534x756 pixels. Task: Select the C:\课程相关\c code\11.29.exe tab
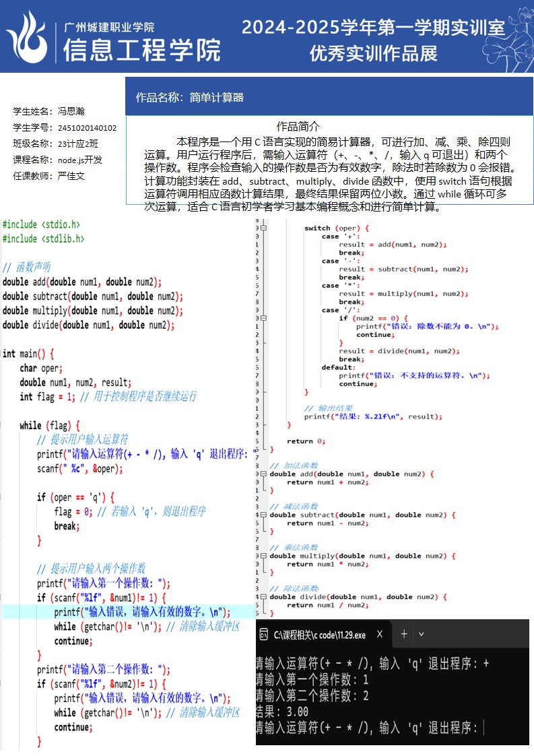click(320, 635)
